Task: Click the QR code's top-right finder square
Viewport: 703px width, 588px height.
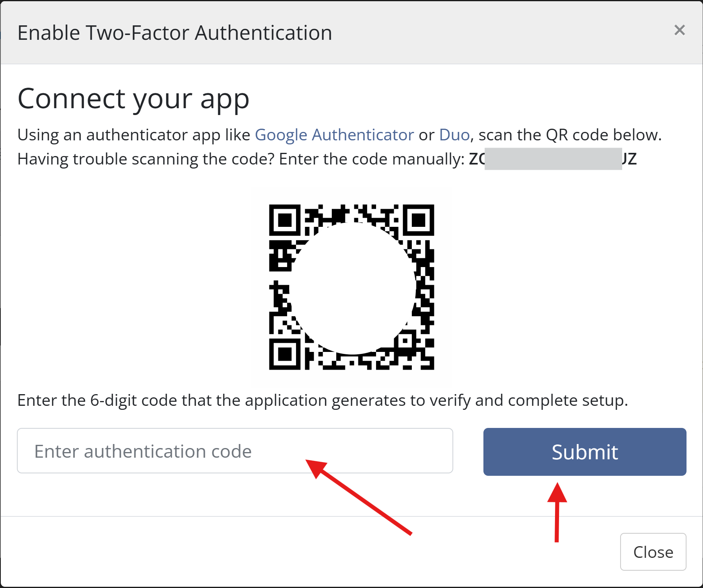Action: click(418, 220)
